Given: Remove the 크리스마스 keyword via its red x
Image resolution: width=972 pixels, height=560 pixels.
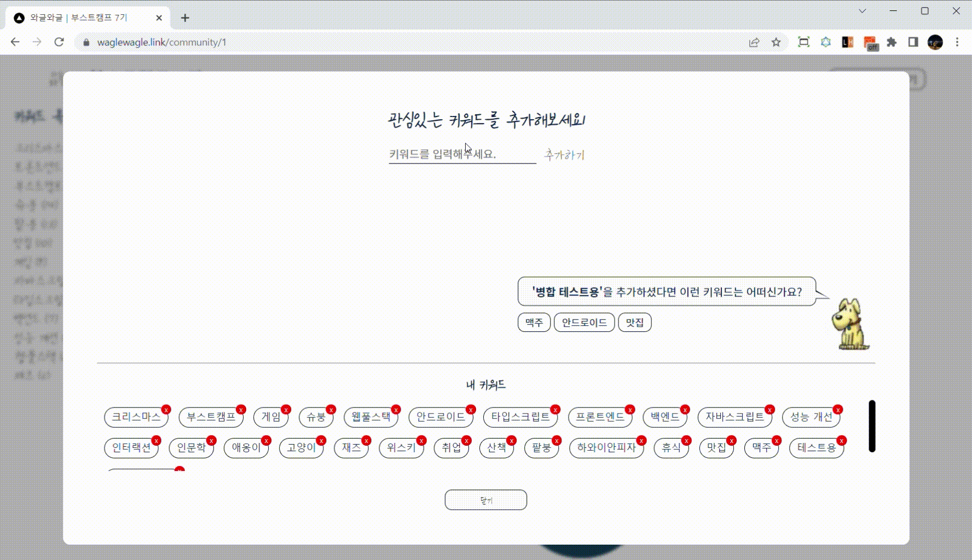Looking at the screenshot, I should (x=166, y=410).
